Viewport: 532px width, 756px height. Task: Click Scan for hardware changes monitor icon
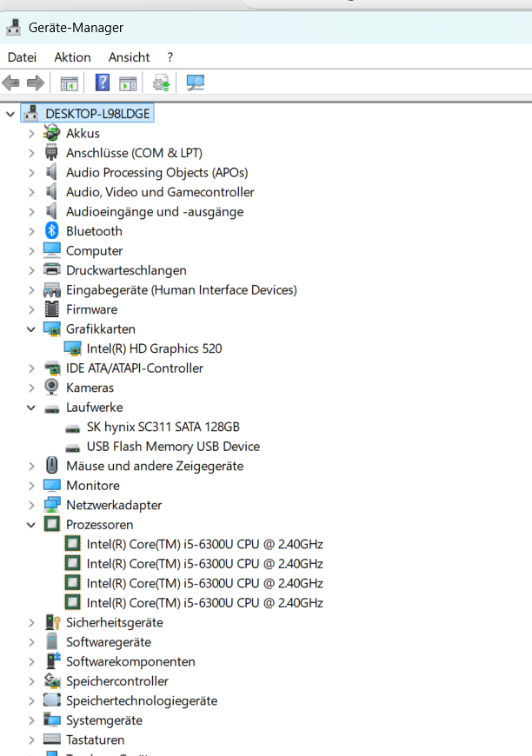[196, 83]
